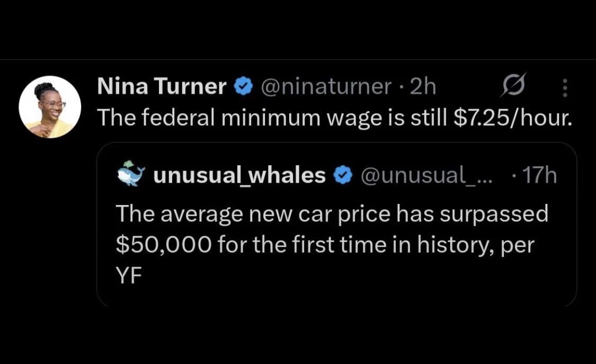Click the $7.25/hour text in the tweet
The height and width of the screenshot is (364, 596).
coord(513,118)
